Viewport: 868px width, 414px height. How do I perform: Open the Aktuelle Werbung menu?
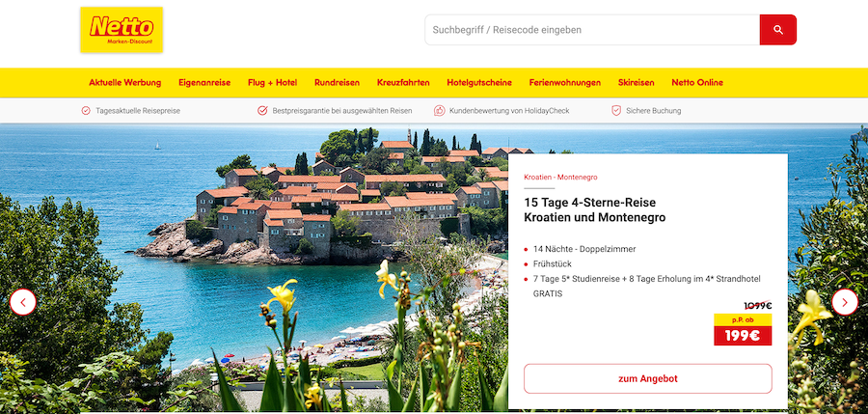125,83
